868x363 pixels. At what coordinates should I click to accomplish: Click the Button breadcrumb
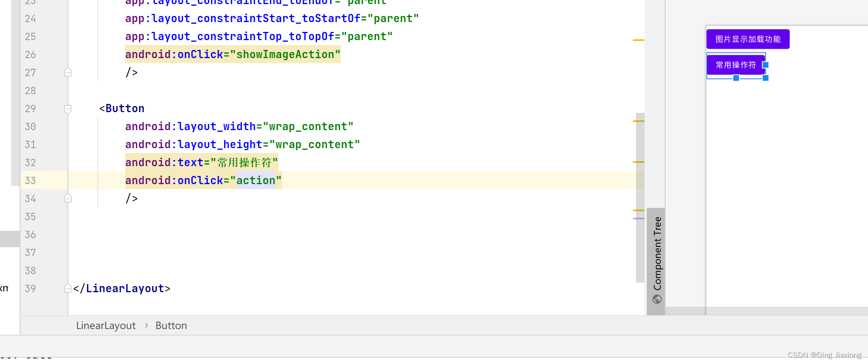coord(171,326)
